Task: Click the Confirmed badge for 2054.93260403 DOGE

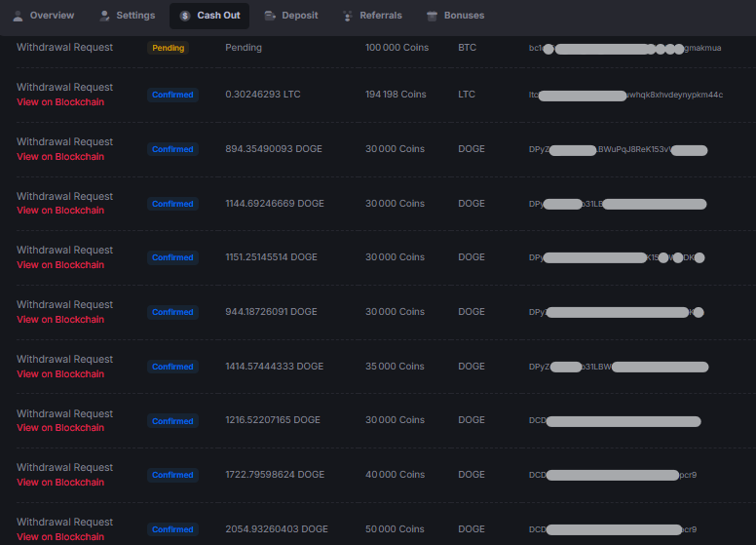Action: (172, 529)
